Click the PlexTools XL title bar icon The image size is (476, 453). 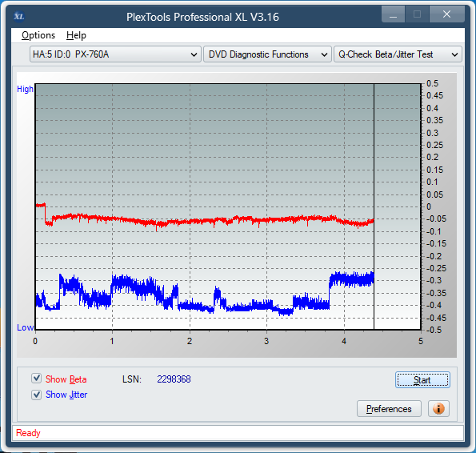19,16
